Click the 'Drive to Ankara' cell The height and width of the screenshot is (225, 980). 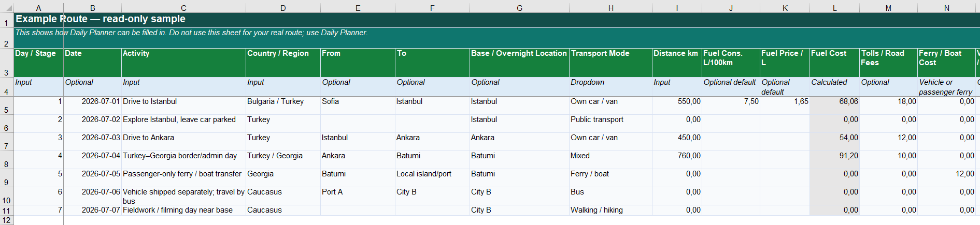tap(183, 142)
